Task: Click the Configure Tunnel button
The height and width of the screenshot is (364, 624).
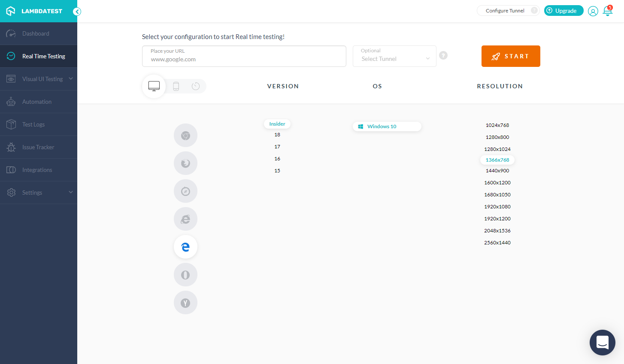Action: point(508,11)
